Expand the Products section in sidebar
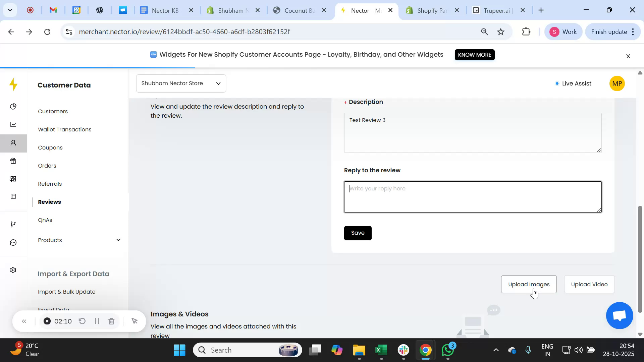The height and width of the screenshot is (362, 644). point(118,240)
